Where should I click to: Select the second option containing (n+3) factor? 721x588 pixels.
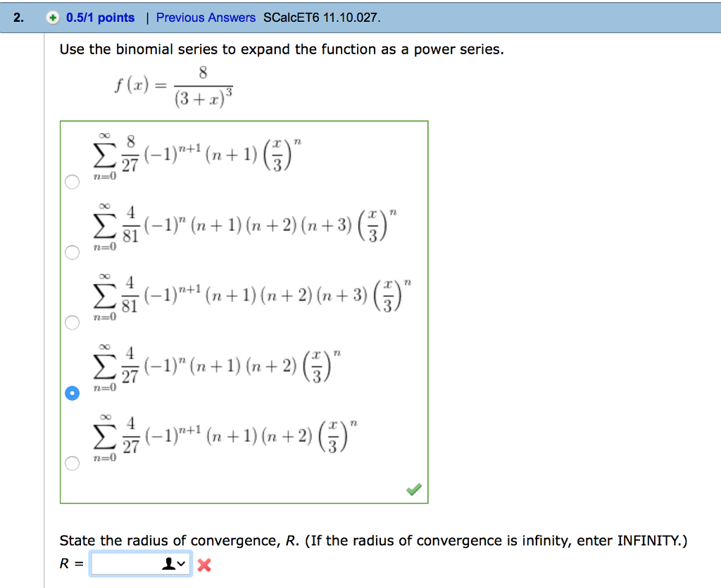72,252
